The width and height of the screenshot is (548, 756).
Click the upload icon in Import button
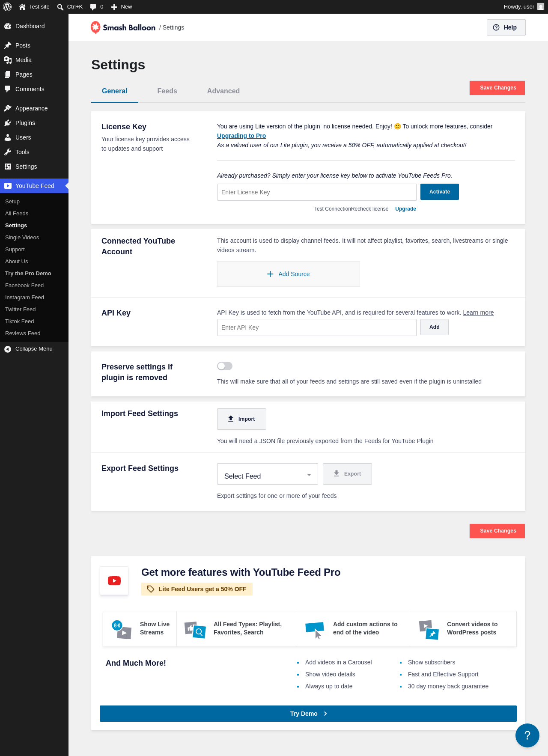(x=231, y=419)
